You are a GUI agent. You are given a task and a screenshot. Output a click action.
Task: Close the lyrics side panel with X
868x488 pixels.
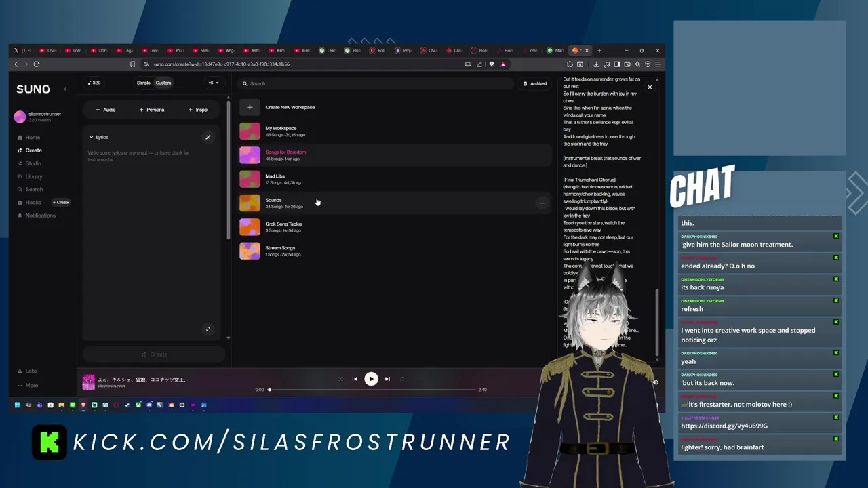tap(650, 87)
